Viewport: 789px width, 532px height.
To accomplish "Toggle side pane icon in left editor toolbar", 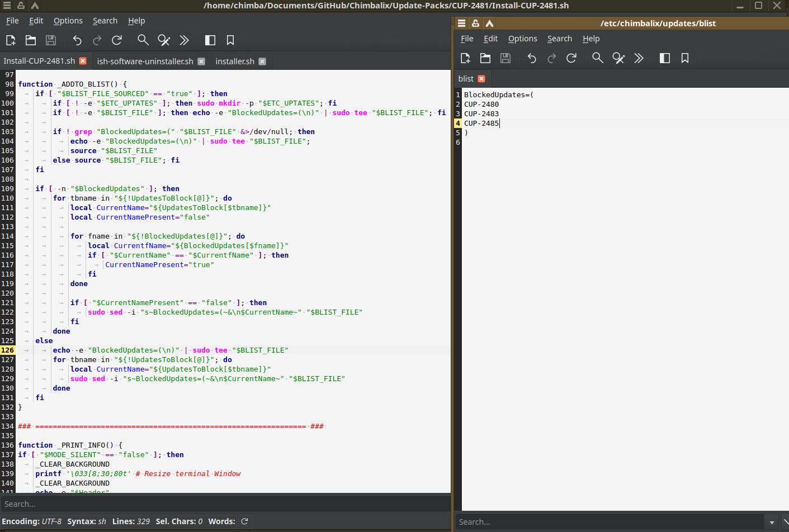I will point(210,40).
